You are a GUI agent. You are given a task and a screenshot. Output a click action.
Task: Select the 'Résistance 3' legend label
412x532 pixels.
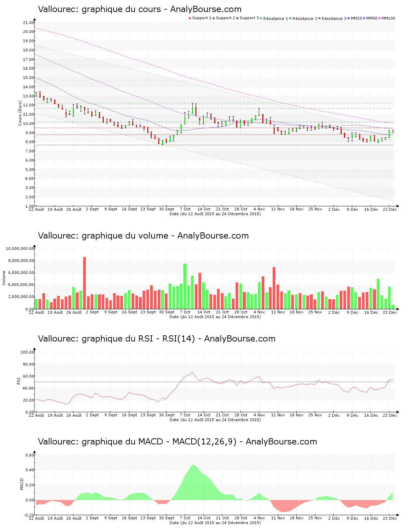[334, 18]
